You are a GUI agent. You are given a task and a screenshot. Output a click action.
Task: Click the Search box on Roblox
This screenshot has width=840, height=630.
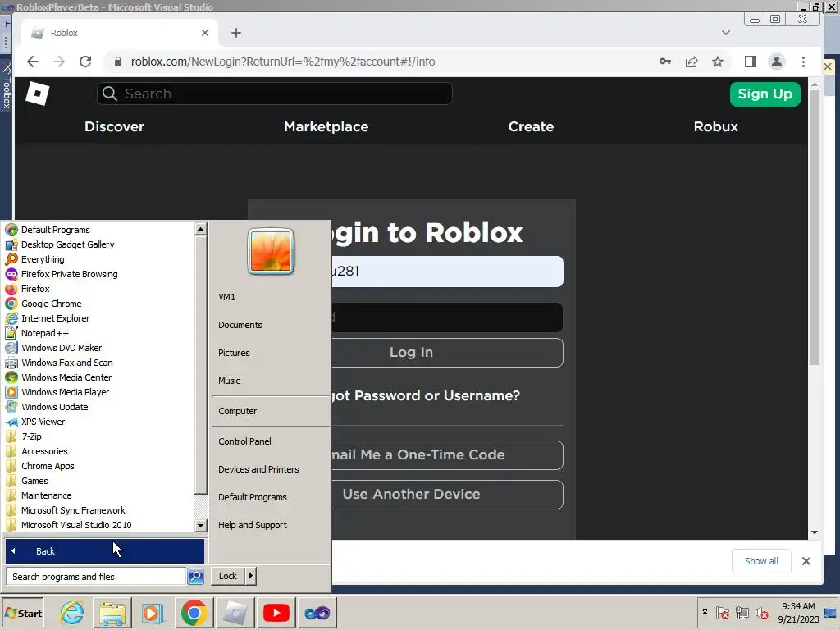point(274,94)
